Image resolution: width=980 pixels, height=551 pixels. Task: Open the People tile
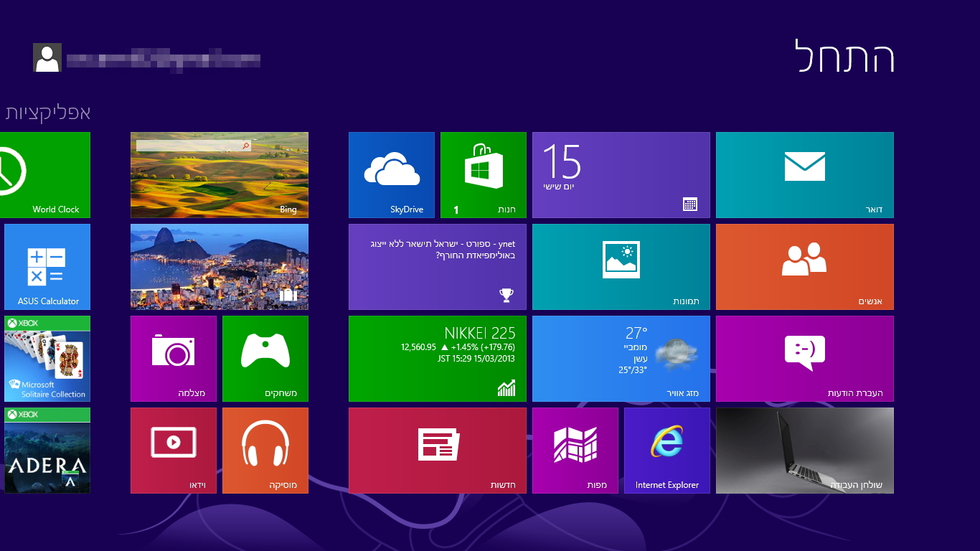804,266
